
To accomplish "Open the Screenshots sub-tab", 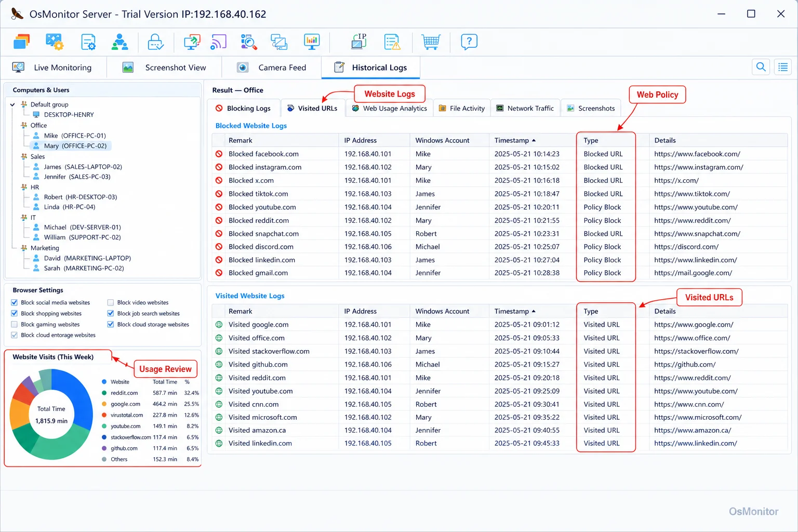I will pyautogui.click(x=591, y=108).
